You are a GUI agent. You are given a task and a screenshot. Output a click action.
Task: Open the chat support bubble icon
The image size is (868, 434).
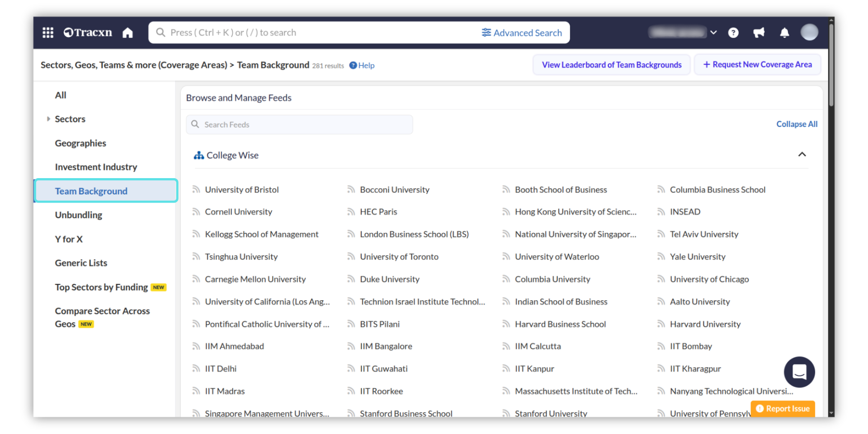point(799,372)
